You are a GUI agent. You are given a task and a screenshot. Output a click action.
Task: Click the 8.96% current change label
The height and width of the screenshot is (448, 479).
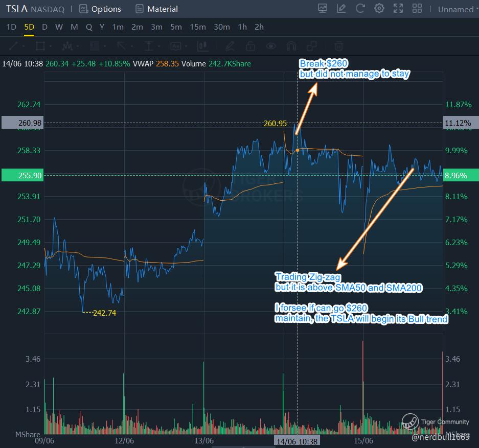[x=461, y=175]
